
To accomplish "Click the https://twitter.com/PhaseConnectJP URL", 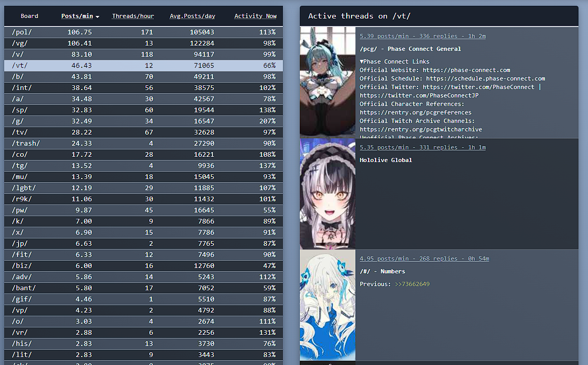I will click(419, 95).
